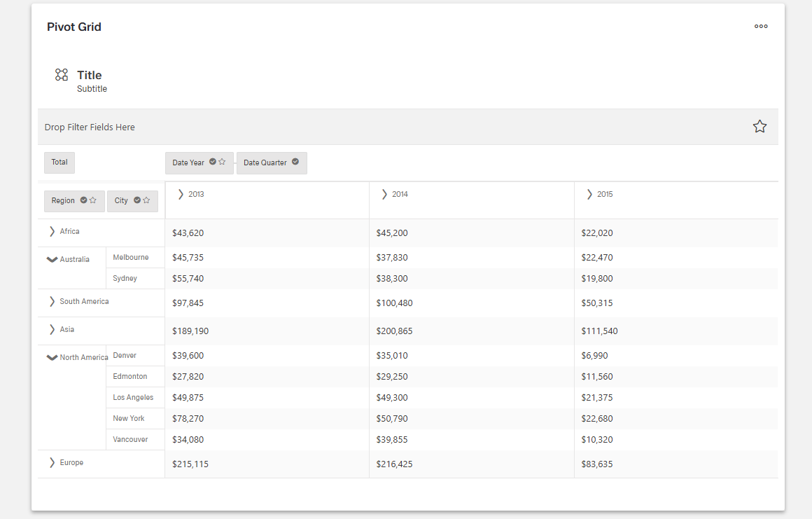Click the star icon on Date Year field

223,162
